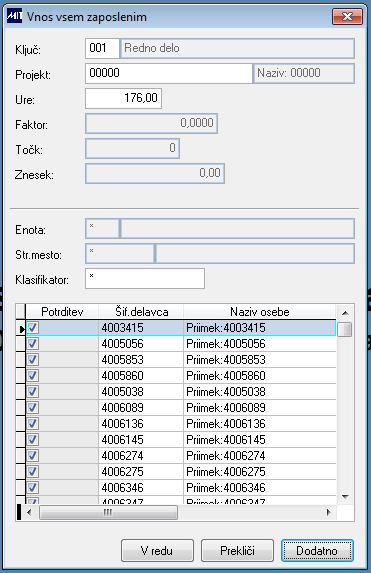Viewport: 371px width, 573px height.
Task: Click the Naziv osebe column header
Action: pyautogui.click(x=260, y=312)
